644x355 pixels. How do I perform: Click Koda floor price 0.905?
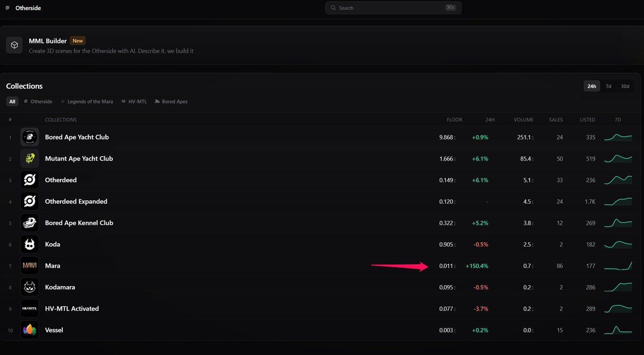click(x=448, y=245)
